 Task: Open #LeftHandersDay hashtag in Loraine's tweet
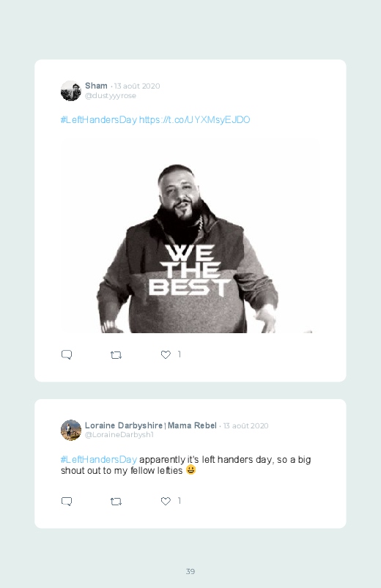tap(99, 459)
